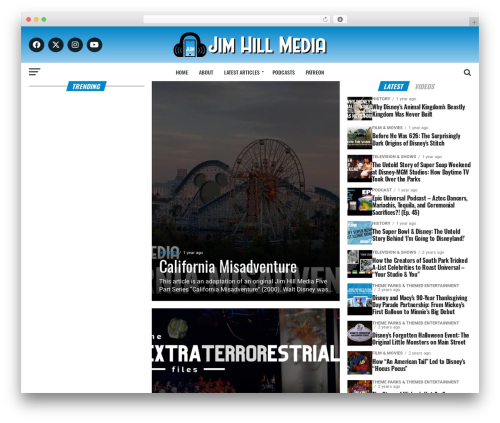Click the Macy's Parade article thumbnail
The width and height of the screenshot is (500, 423).
point(359,299)
